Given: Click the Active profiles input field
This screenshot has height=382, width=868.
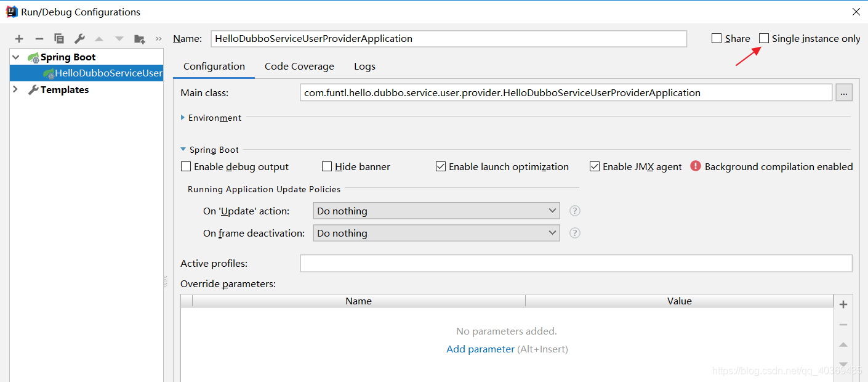Looking at the screenshot, I should coord(576,263).
